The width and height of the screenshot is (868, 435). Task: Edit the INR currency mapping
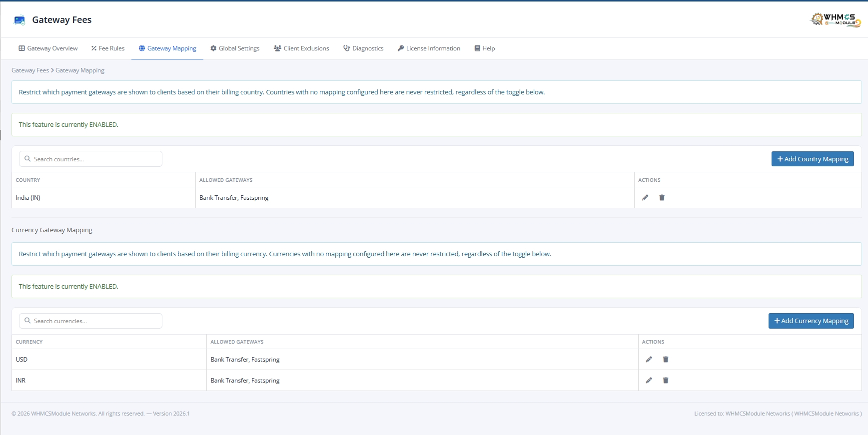649,381
